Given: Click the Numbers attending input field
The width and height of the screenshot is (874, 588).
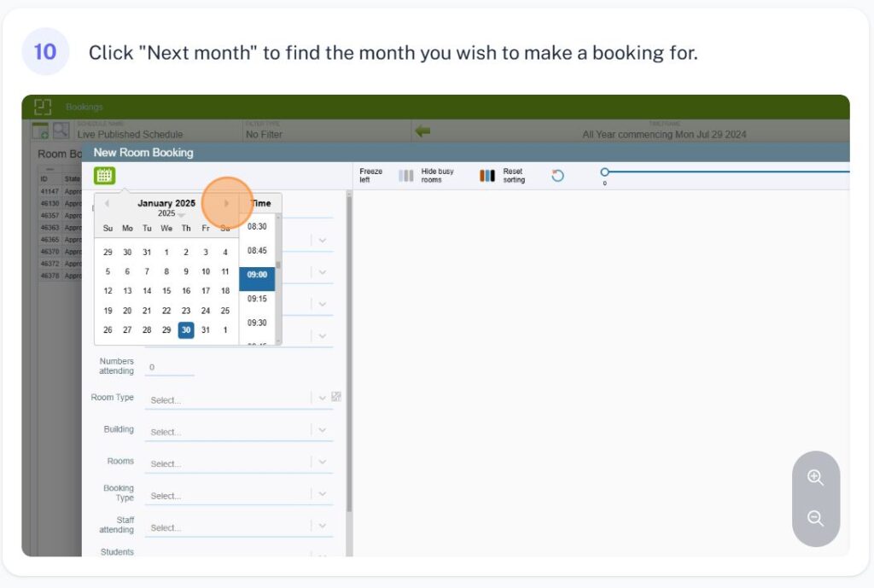Looking at the screenshot, I should click(169, 368).
